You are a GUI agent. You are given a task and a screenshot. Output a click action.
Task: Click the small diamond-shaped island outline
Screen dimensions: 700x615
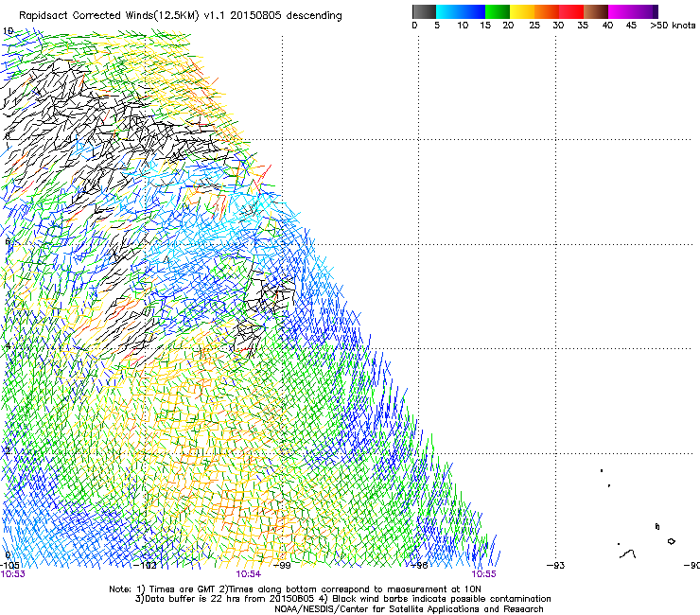pos(671,541)
